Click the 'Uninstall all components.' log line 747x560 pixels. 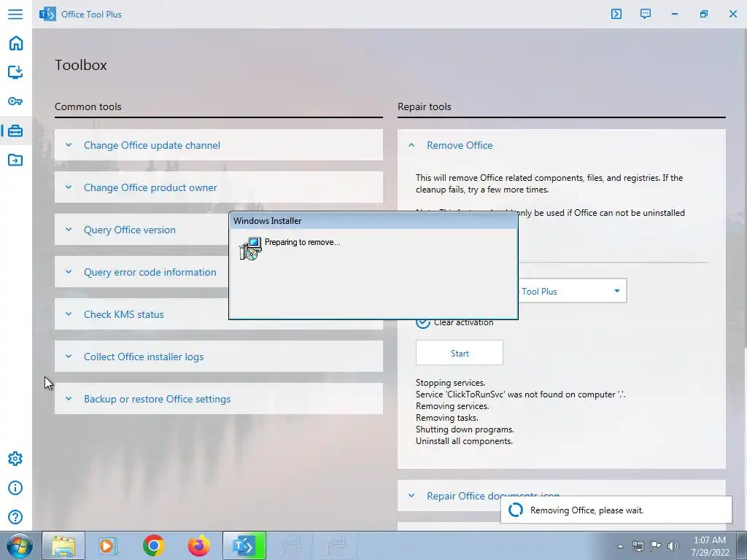pyautogui.click(x=464, y=441)
